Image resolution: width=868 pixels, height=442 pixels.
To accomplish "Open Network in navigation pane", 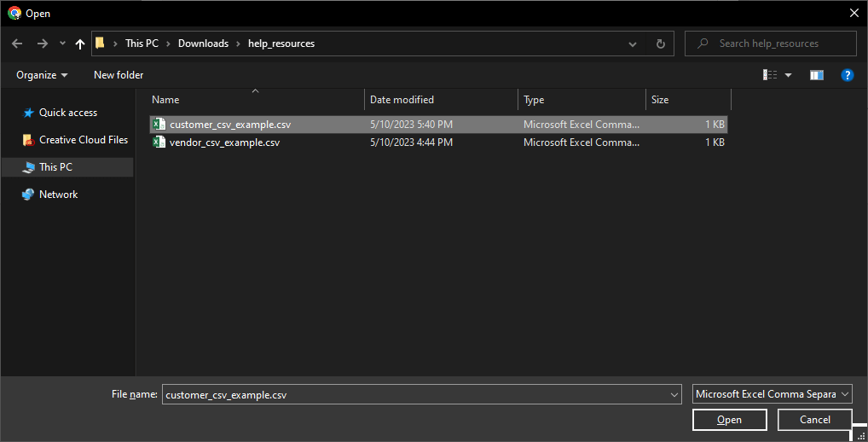I will click(x=58, y=195).
